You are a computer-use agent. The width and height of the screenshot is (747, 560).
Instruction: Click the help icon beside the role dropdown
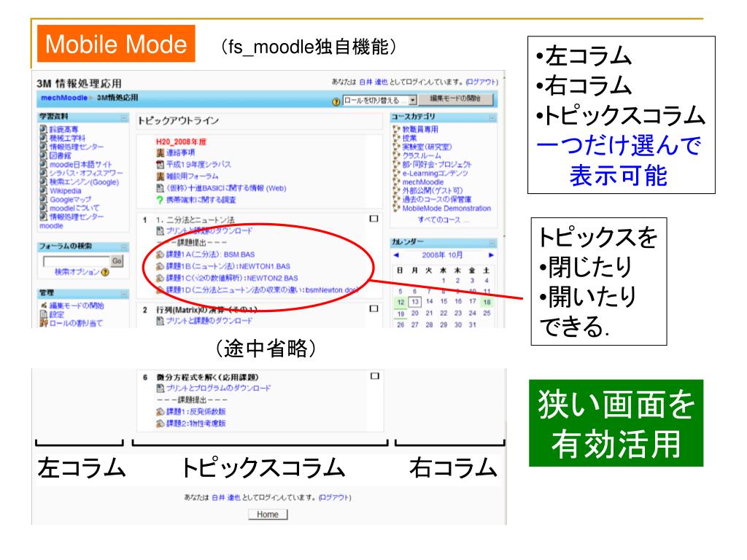[336, 101]
